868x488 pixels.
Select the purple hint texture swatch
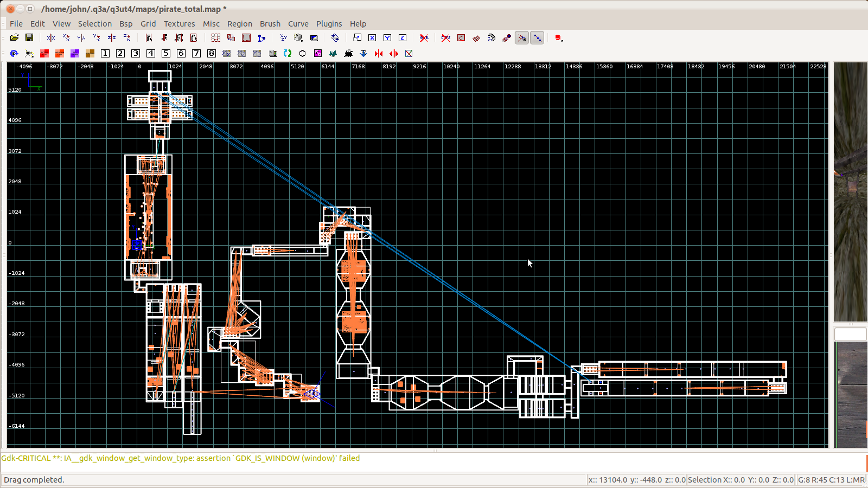pos(75,53)
